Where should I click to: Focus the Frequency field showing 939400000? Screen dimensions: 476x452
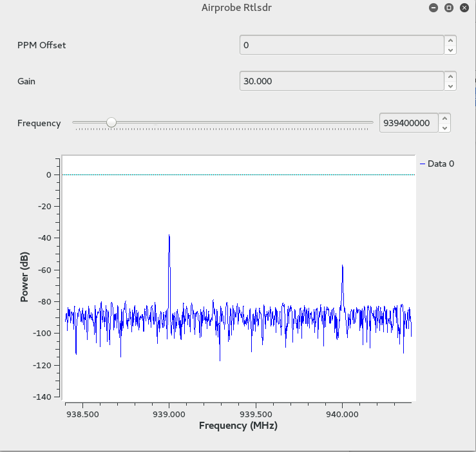pyautogui.click(x=409, y=123)
